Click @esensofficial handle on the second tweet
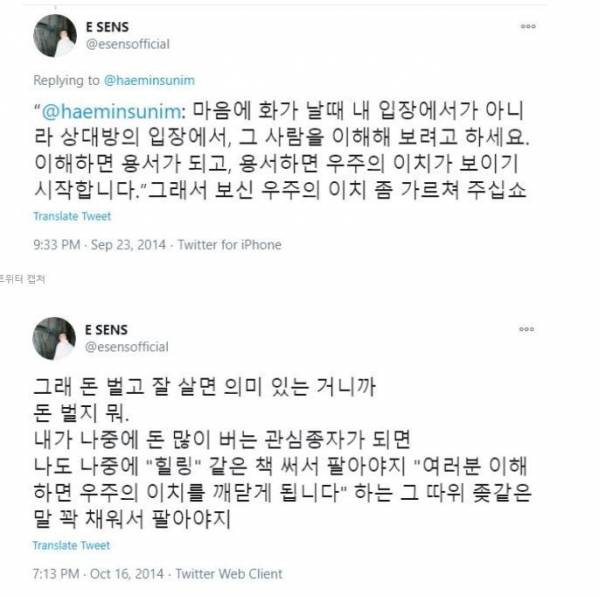The image size is (599, 597). (x=126, y=347)
